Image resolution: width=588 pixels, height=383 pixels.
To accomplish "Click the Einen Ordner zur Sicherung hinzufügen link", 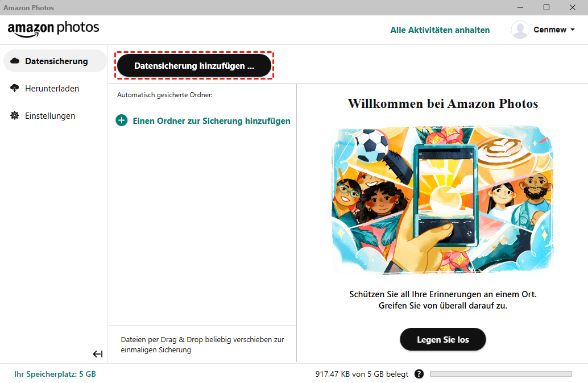I will [212, 120].
